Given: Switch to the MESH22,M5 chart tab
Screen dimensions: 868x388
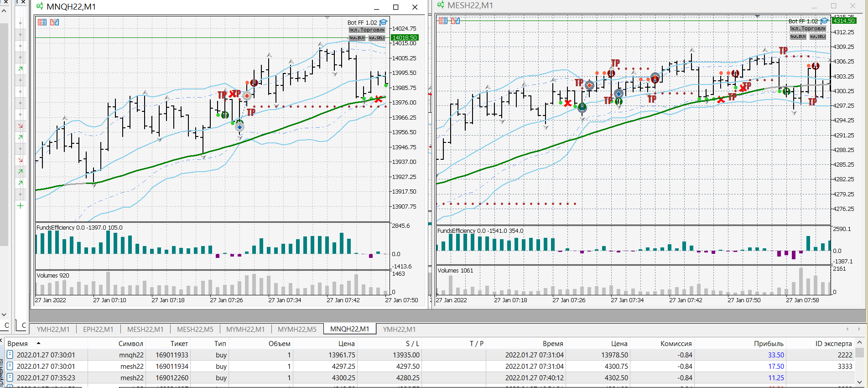Looking at the screenshot, I should click(x=195, y=329).
